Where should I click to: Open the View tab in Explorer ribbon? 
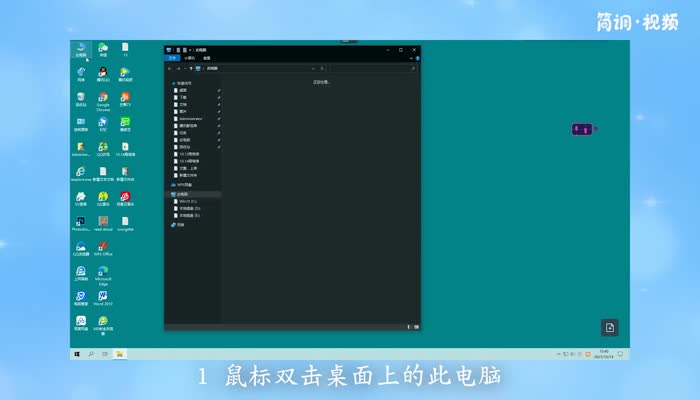[x=207, y=58]
